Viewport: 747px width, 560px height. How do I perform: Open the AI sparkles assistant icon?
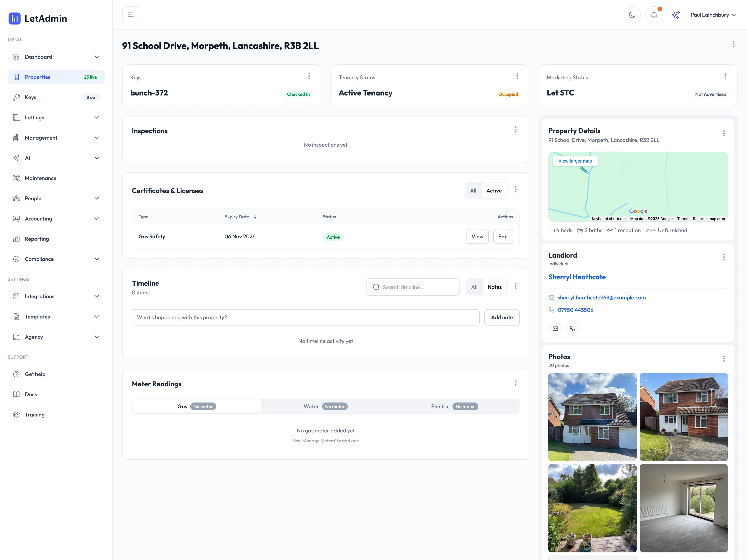(676, 15)
